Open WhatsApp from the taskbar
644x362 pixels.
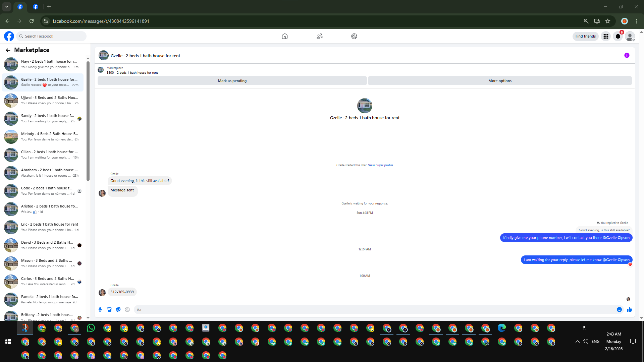(91, 328)
